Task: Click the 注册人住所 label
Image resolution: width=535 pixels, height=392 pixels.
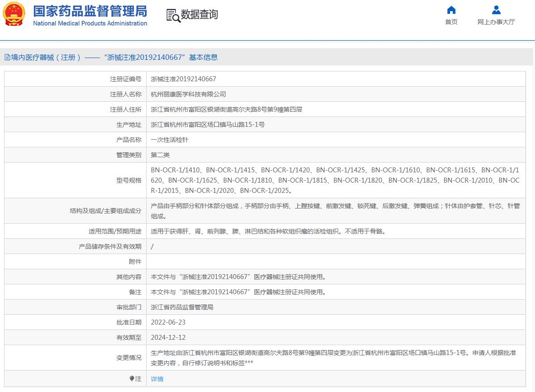Action: pos(126,109)
